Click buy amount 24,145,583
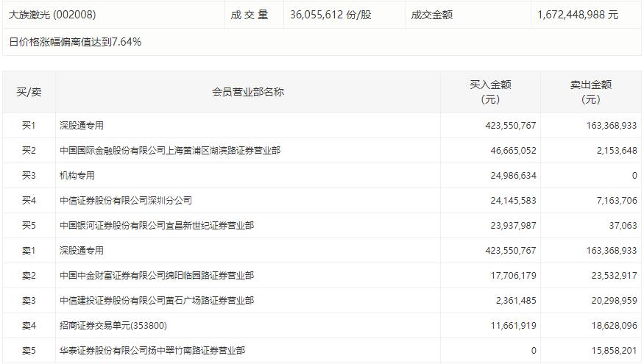 tap(513, 201)
